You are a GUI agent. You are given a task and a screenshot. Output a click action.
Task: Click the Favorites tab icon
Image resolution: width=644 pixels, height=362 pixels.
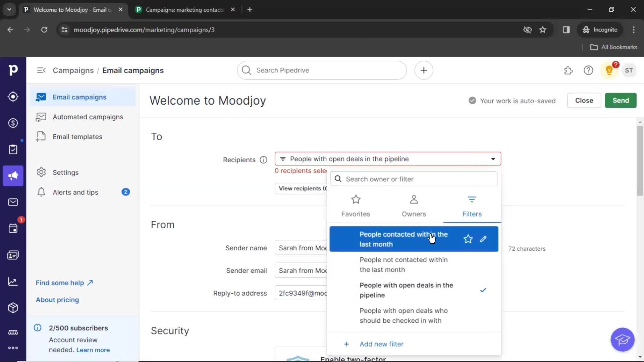356,199
